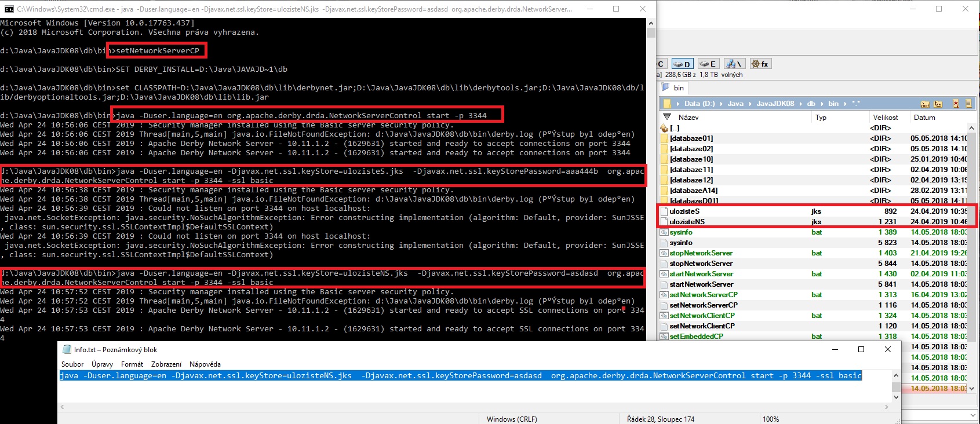980x424 pixels.
Task: Expand the chevron after Data (D:) in path
Action: (722, 104)
